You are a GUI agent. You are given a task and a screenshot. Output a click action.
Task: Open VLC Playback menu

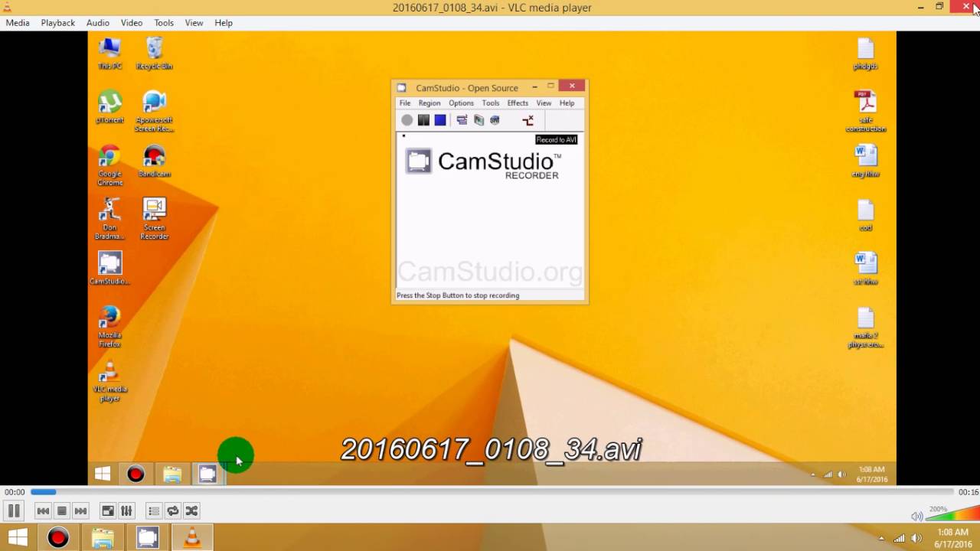(58, 23)
